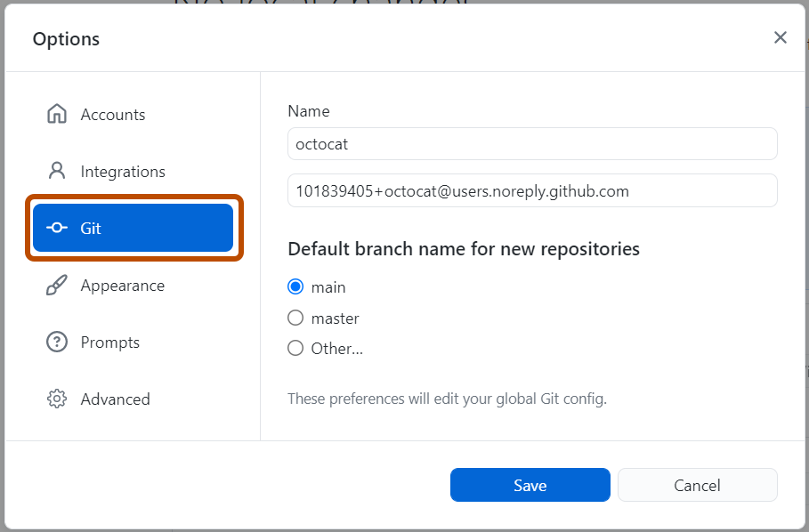This screenshot has height=532, width=809.
Task: Navigate to the Advanced settings section
Action: click(x=116, y=399)
